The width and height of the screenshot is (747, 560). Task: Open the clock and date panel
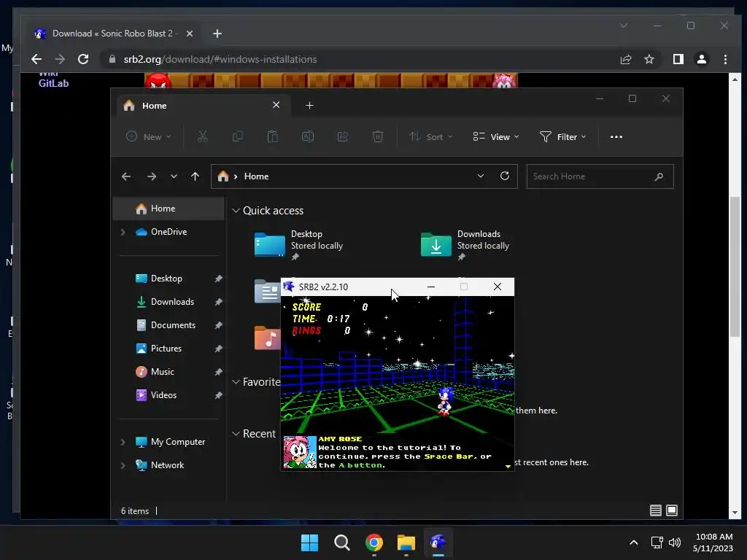click(x=713, y=542)
